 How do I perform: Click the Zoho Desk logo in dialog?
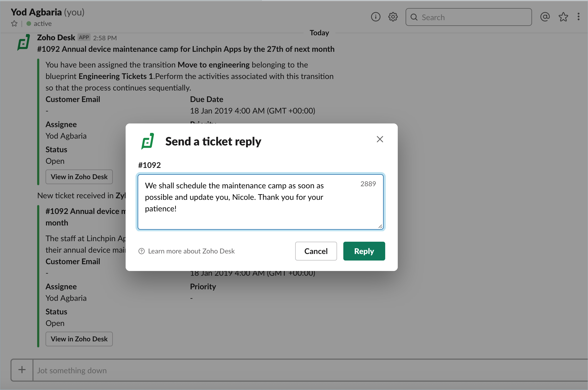coord(148,141)
